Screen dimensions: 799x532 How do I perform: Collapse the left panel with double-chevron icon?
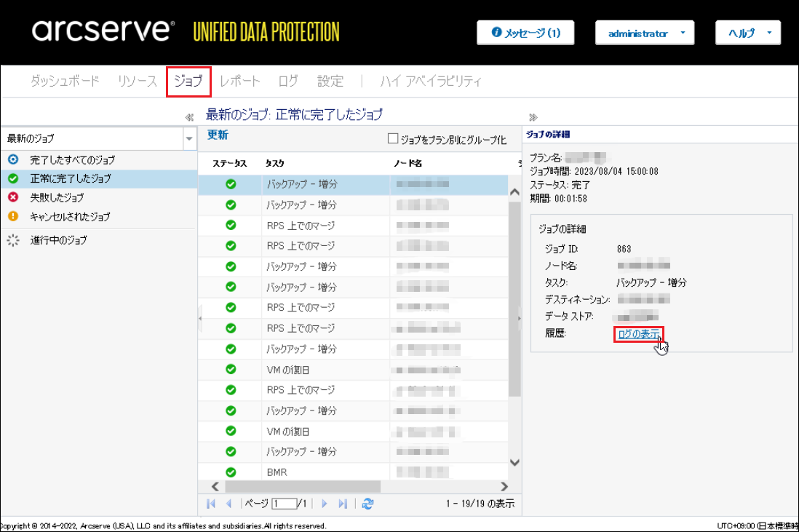coord(189,117)
